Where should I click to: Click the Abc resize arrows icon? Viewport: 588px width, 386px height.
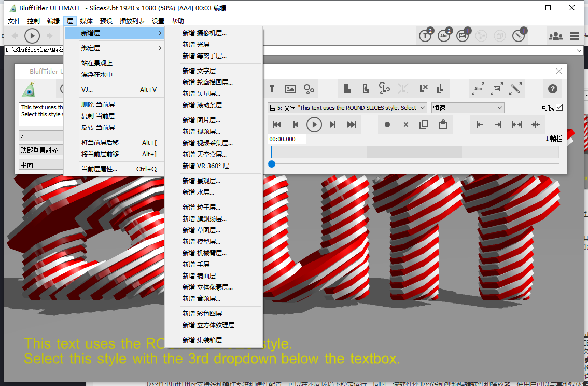478,89
